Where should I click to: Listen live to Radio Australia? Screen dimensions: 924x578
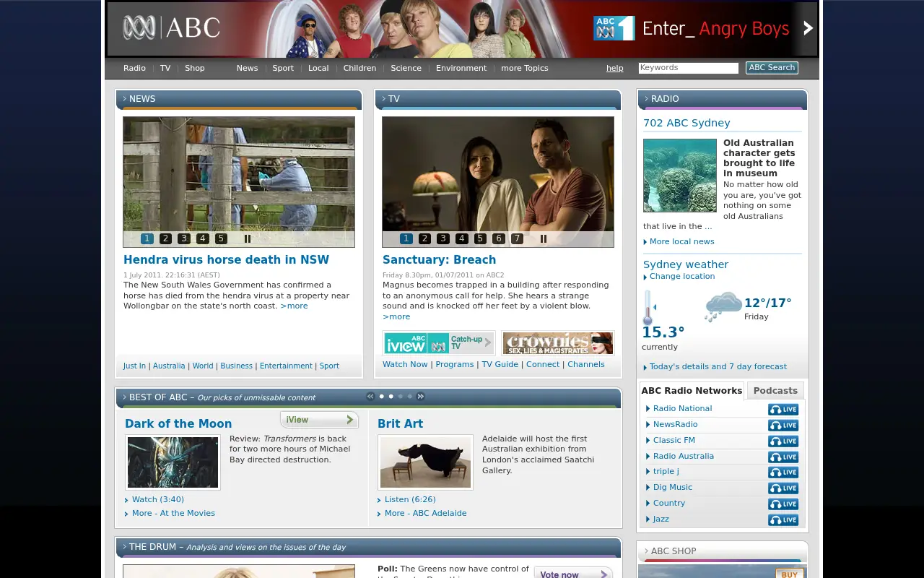[783, 457]
